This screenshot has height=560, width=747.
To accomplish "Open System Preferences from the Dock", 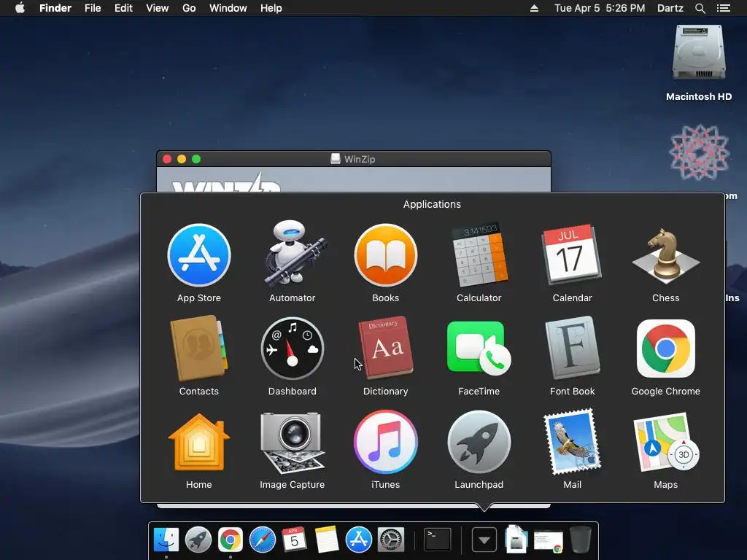I will pos(391,540).
